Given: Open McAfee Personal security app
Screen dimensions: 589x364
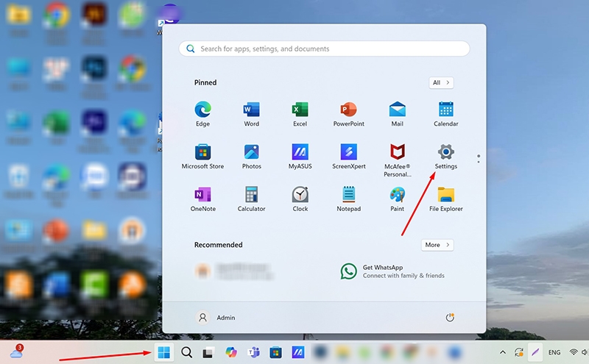Looking at the screenshot, I should [x=397, y=160].
